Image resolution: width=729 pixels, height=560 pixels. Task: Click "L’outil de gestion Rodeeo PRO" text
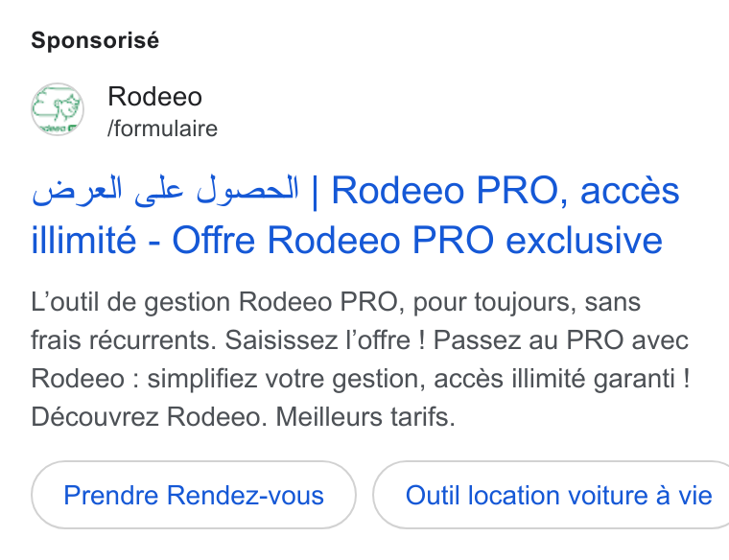point(214,302)
